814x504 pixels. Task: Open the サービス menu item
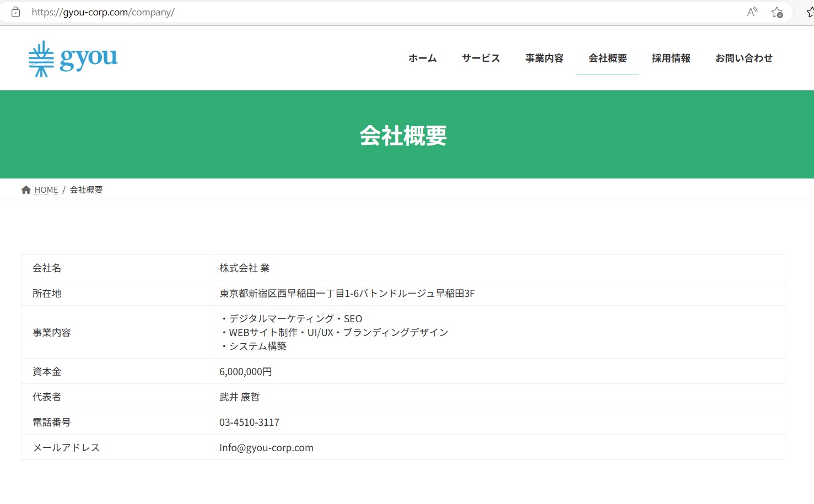[481, 58]
